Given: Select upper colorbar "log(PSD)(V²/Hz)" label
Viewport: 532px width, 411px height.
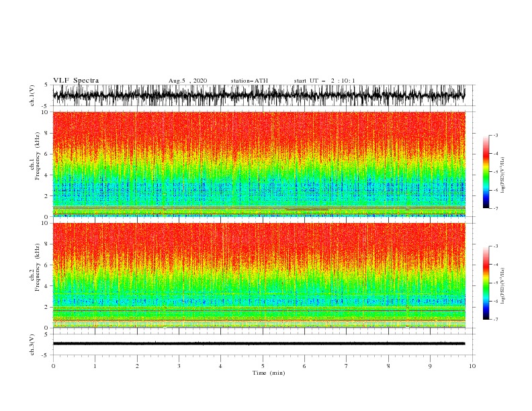Looking at the screenshot, I should pyautogui.click(x=503, y=175).
